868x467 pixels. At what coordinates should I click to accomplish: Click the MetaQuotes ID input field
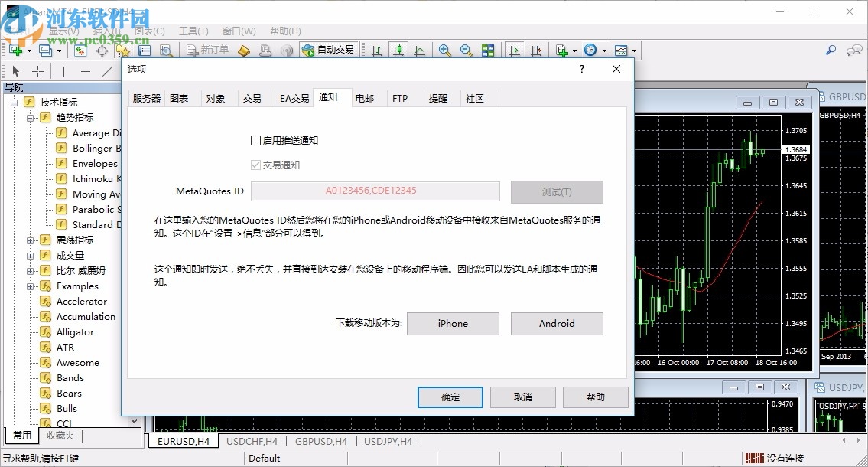375,191
